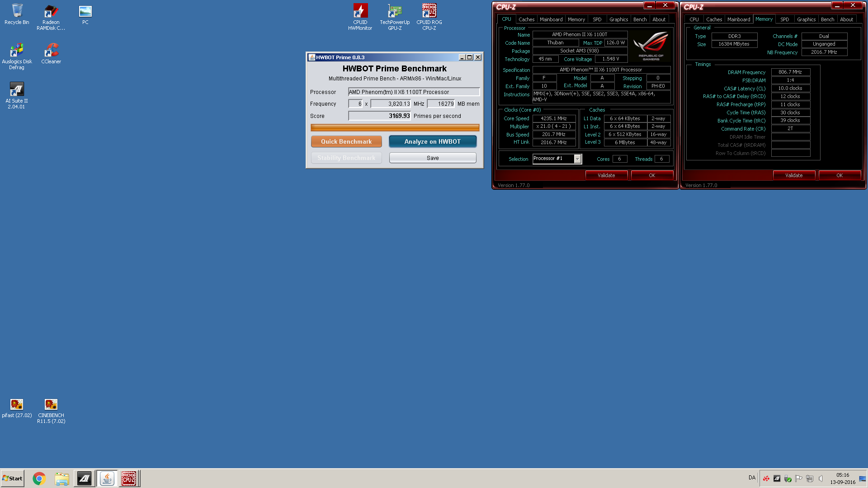This screenshot has height=488, width=868.
Task: Open the volume speaker tray icon
Action: click(821, 479)
